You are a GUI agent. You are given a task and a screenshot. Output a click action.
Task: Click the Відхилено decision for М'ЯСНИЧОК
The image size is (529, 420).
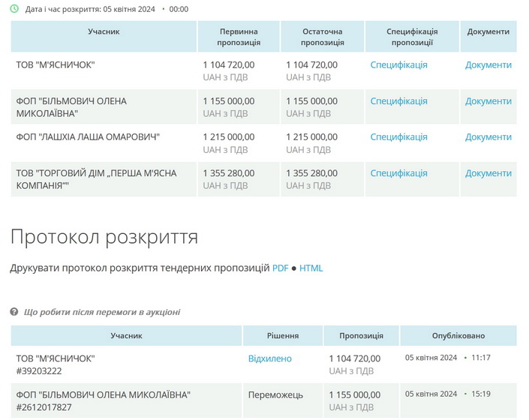tap(269, 358)
